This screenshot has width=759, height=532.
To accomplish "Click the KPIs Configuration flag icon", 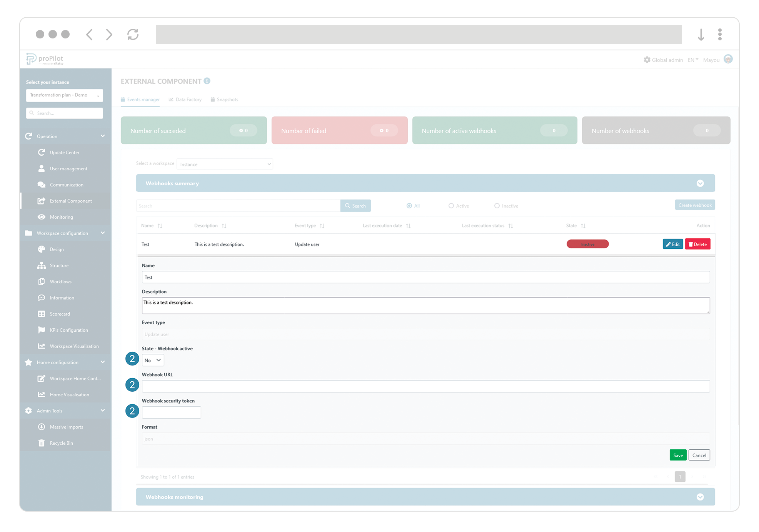I will point(42,330).
